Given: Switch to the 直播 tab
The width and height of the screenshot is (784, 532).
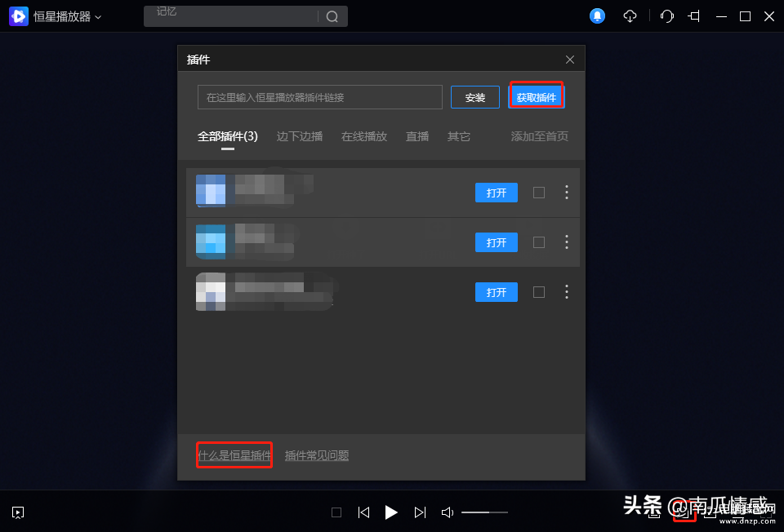Looking at the screenshot, I should (417, 136).
